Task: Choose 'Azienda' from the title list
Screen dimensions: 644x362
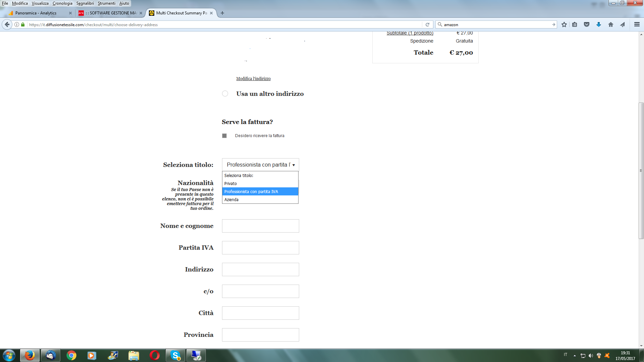Action: click(231, 199)
